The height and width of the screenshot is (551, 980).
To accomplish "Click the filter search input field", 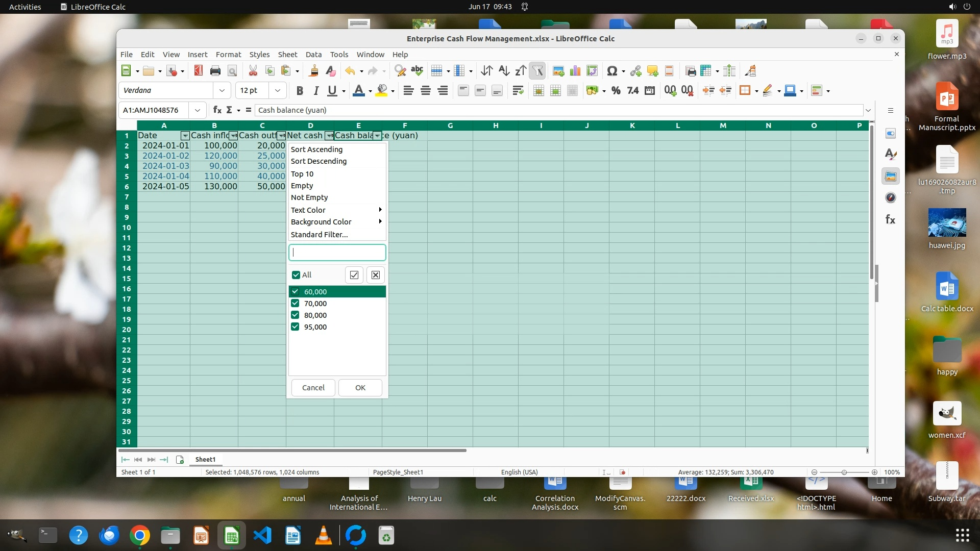I will (337, 253).
